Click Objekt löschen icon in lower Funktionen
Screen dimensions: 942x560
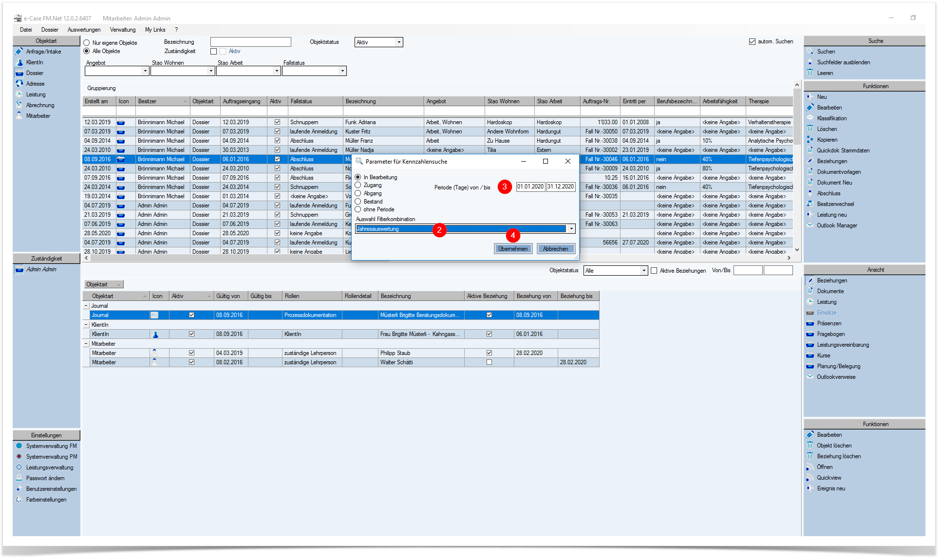click(810, 446)
